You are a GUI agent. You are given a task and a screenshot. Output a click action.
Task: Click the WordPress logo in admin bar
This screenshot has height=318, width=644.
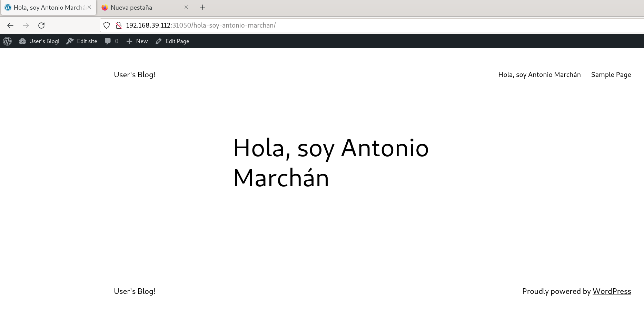pyautogui.click(x=7, y=41)
